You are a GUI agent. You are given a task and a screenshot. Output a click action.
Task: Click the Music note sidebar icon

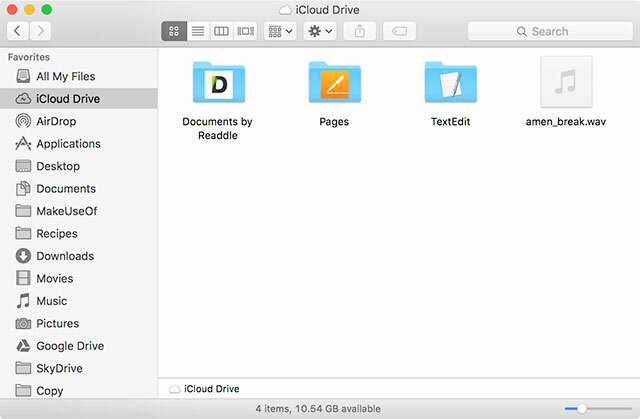[x=23, y=301]
